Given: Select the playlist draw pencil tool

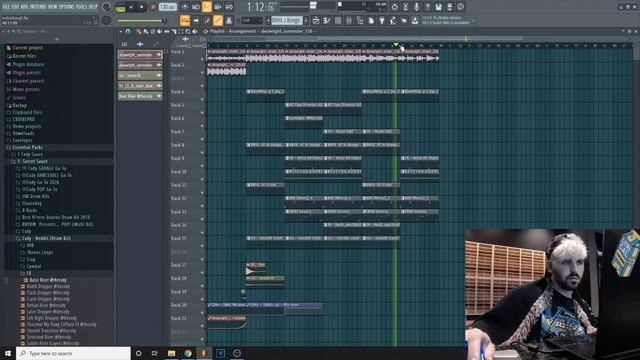Looking at the screenshot, I should (139, 31).
